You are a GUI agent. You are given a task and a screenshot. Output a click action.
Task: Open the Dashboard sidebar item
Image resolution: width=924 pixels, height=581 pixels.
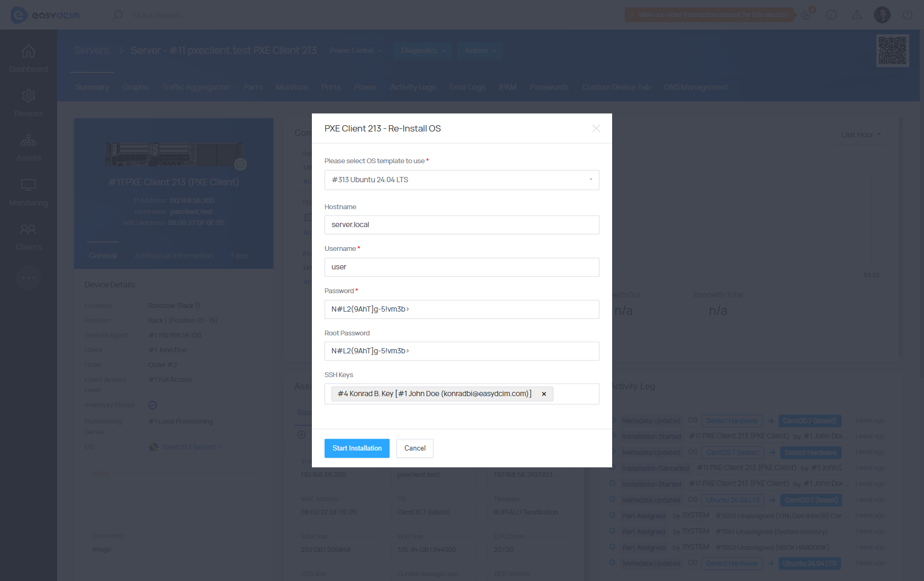(x=29, y=59)
